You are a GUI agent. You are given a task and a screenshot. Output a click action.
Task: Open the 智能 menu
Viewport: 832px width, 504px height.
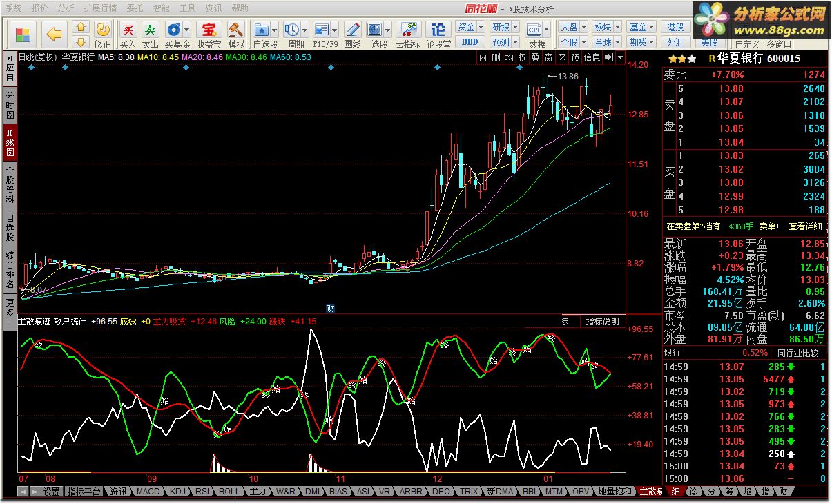click(161, 8)
